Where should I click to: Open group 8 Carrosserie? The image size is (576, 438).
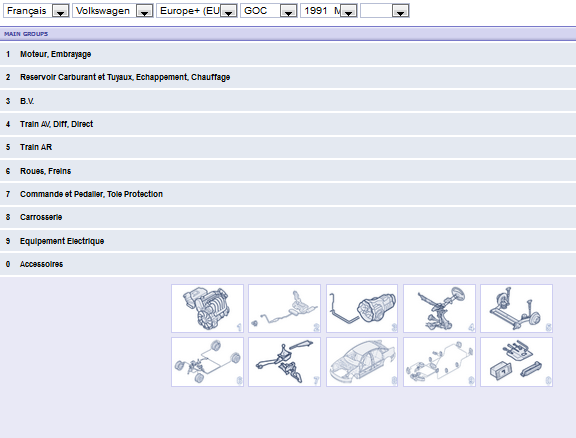pos(288,217)
